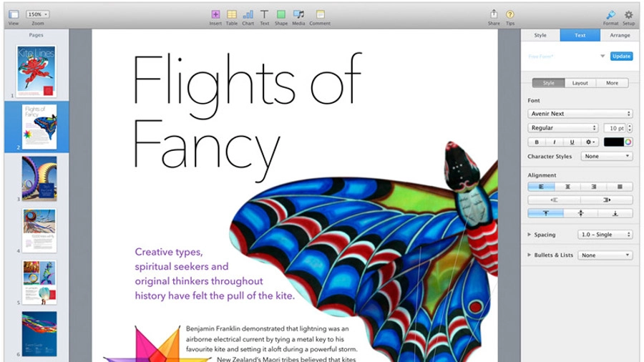Select the Shape tool icon

coord(281,14)
